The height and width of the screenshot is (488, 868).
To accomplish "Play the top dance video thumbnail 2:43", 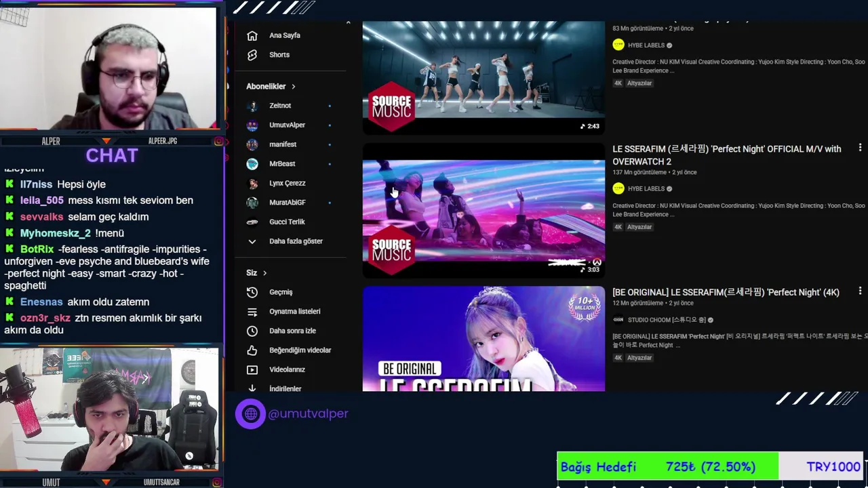I will (x=484, y=77).
